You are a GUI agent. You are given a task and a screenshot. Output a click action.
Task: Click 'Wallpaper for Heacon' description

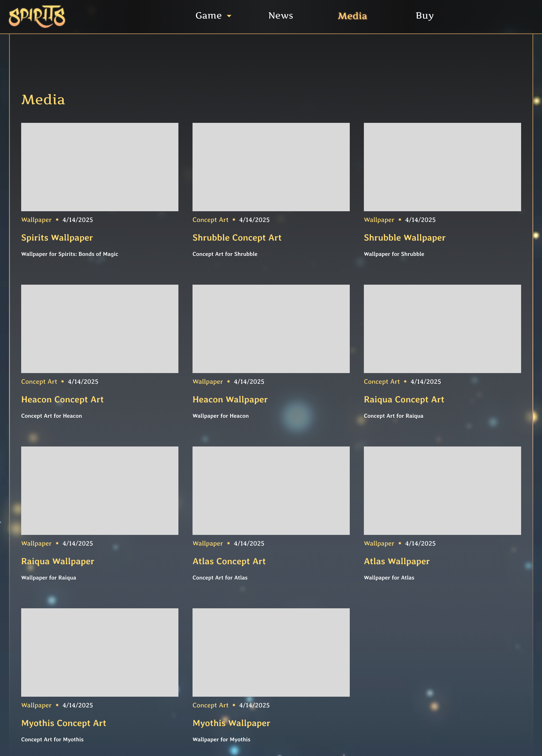coord(220,416)
